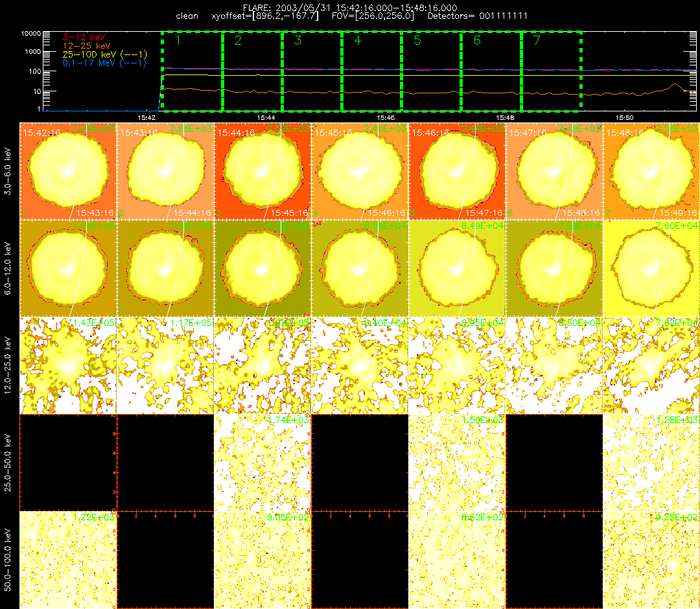
Task: Click the blue '0.1-17 MeV (--1)' legend entry
Action: tap(104, 63)
